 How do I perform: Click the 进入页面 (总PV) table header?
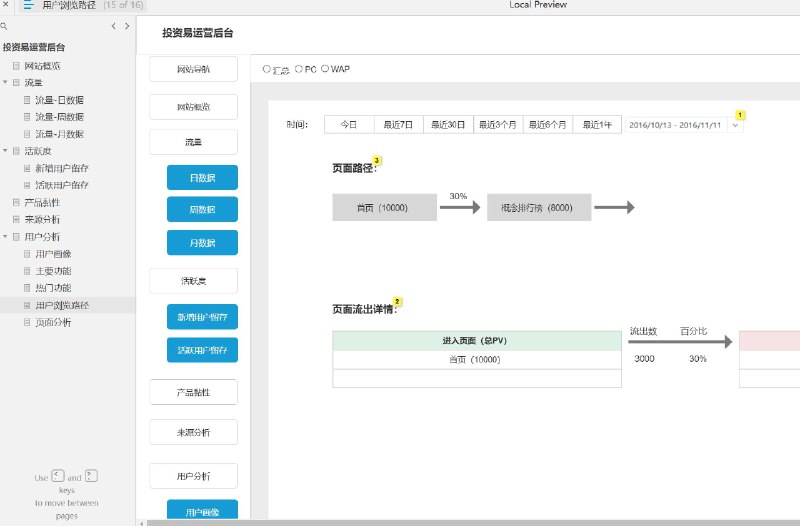477,341
